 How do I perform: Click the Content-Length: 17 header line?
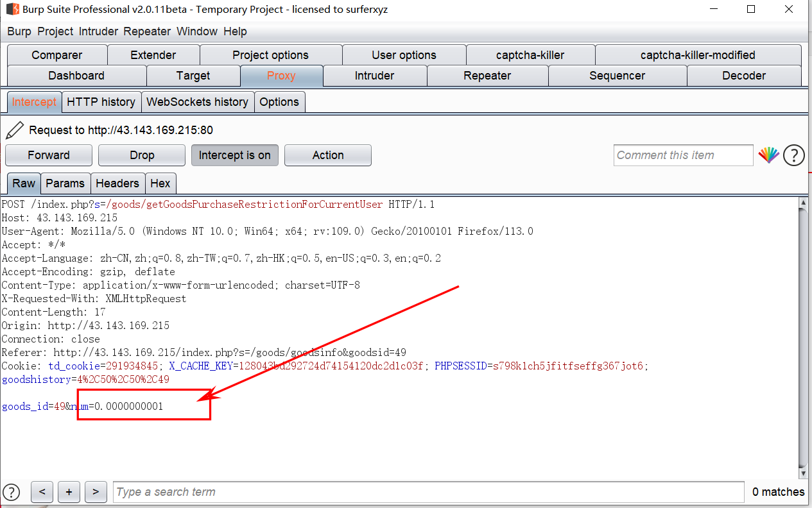point(53,312)
